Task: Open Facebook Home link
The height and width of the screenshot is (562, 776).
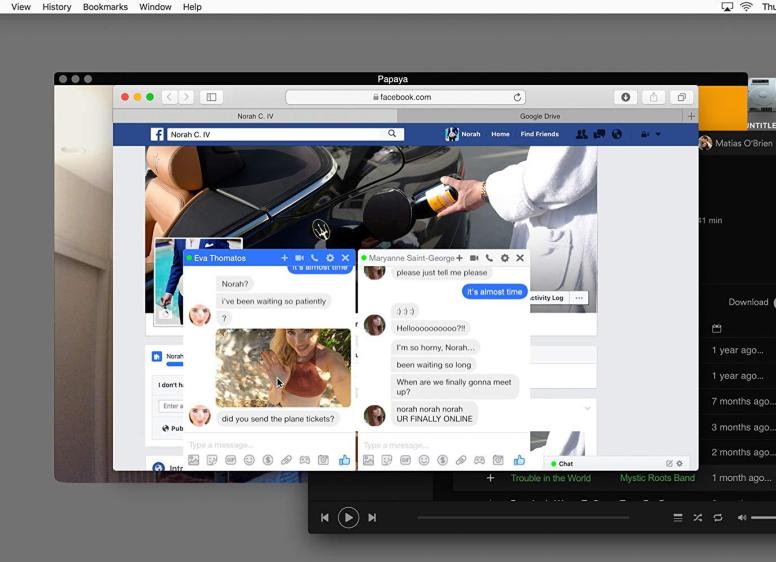Action: coord(500,134)
